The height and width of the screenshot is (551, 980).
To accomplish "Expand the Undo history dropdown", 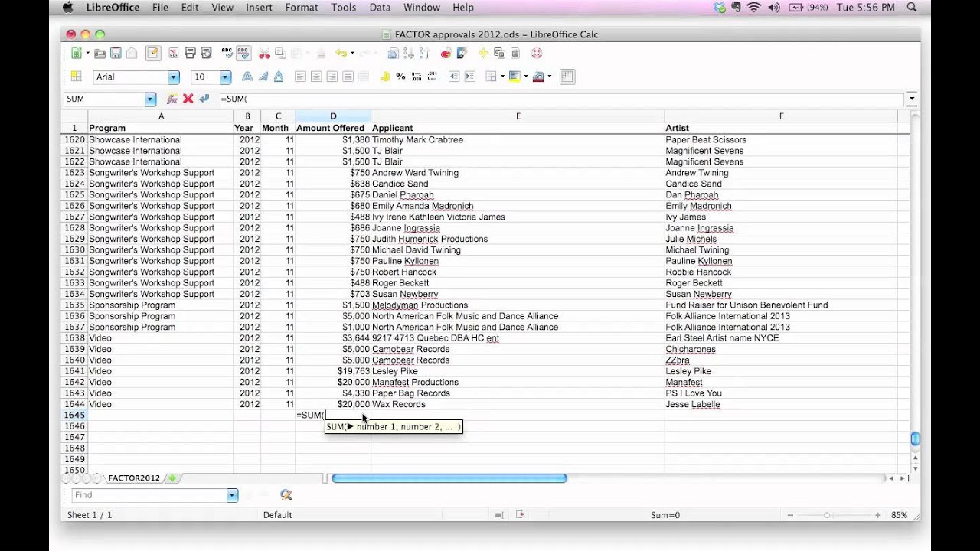I will tap(352, 54).
